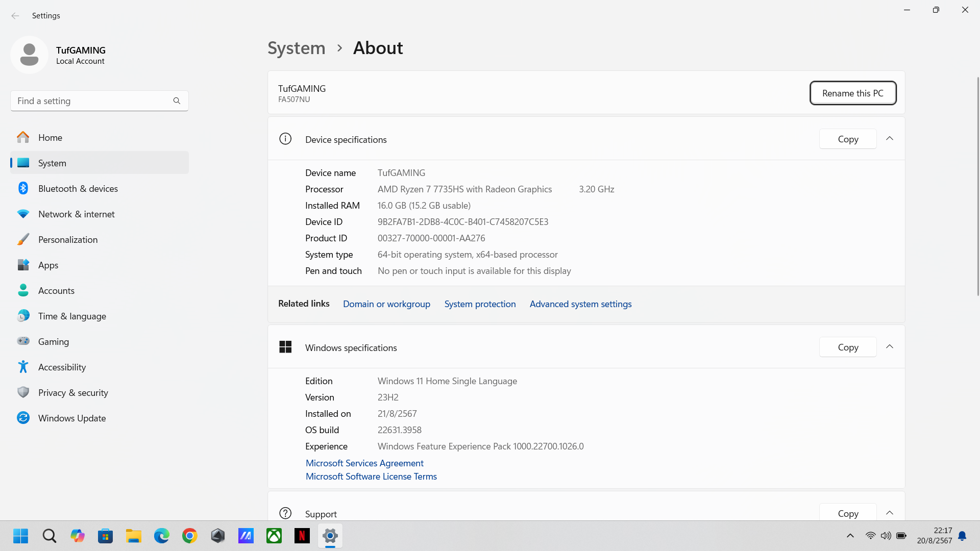Launch Copilot from the taskbar

[78, 536]
